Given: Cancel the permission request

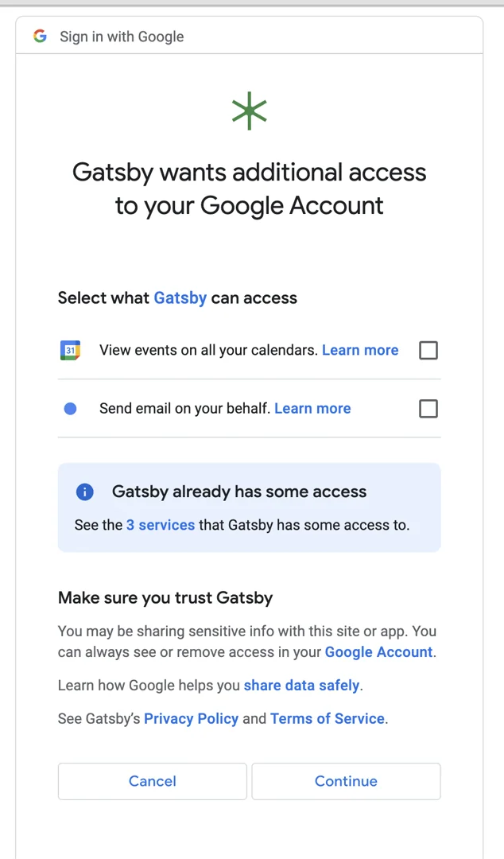Looking at the screenshot, I should [152, 781].
